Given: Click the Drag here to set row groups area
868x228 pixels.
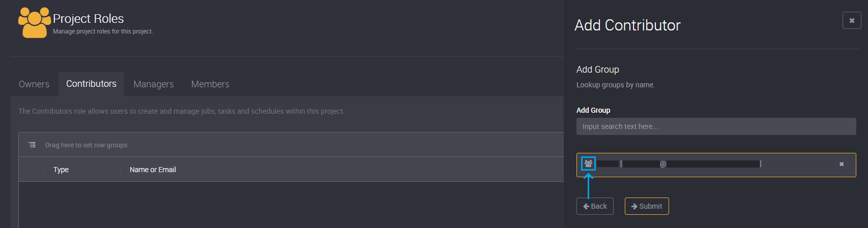Looking at the screenshot, I should tap(86, 145).
